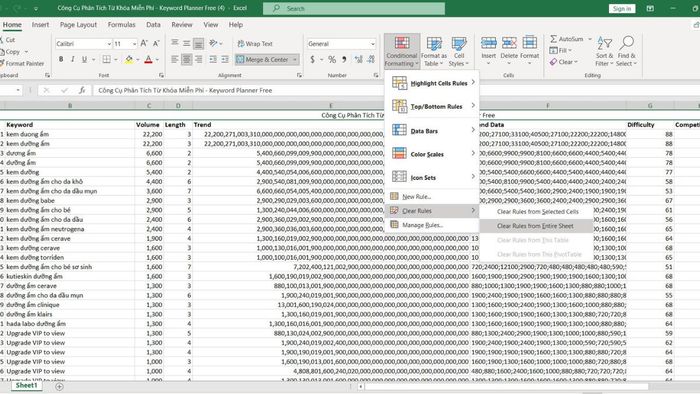Open Top/Bottom Rules submenu
Image resolution: width=700 pixels, height=394 pixels.
(x=432, y=106)
